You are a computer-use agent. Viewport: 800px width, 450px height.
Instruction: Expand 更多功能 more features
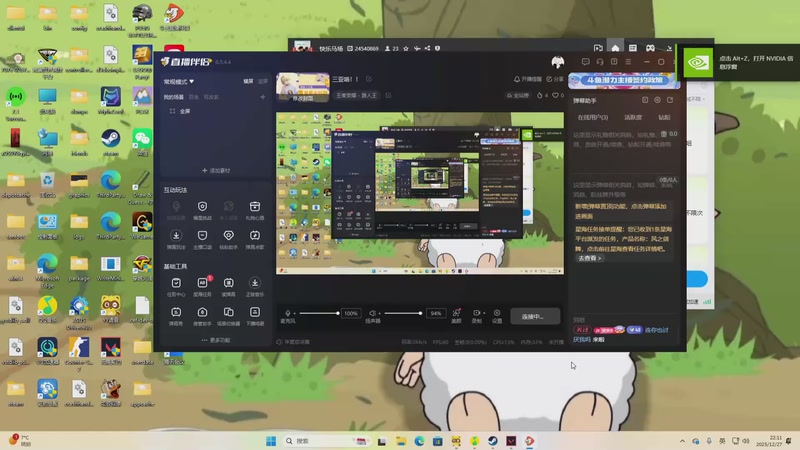pos(215,340)
